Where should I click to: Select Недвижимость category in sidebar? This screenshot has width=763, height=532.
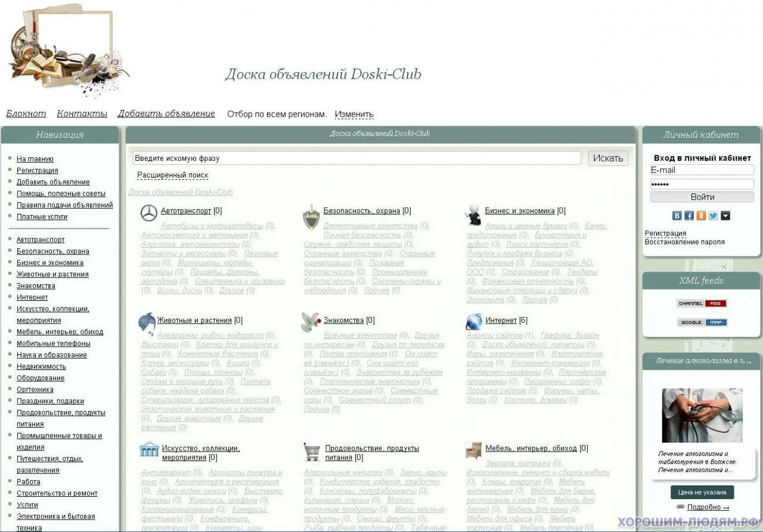41,366
